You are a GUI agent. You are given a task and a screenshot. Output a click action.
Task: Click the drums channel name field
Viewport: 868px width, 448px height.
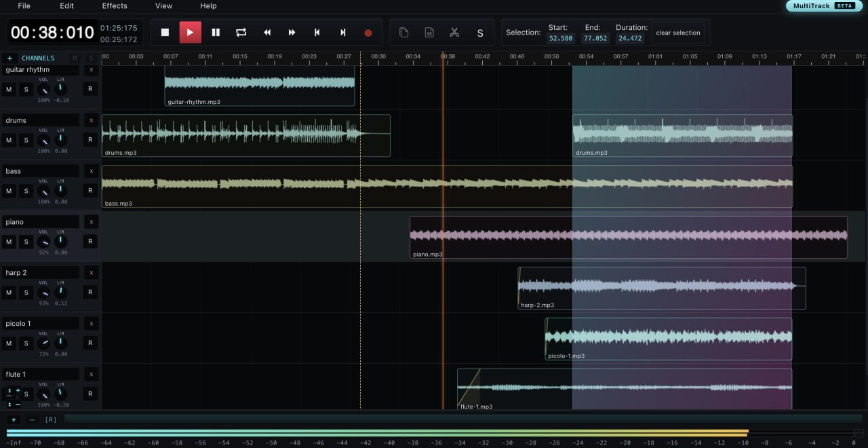point(41,120)
